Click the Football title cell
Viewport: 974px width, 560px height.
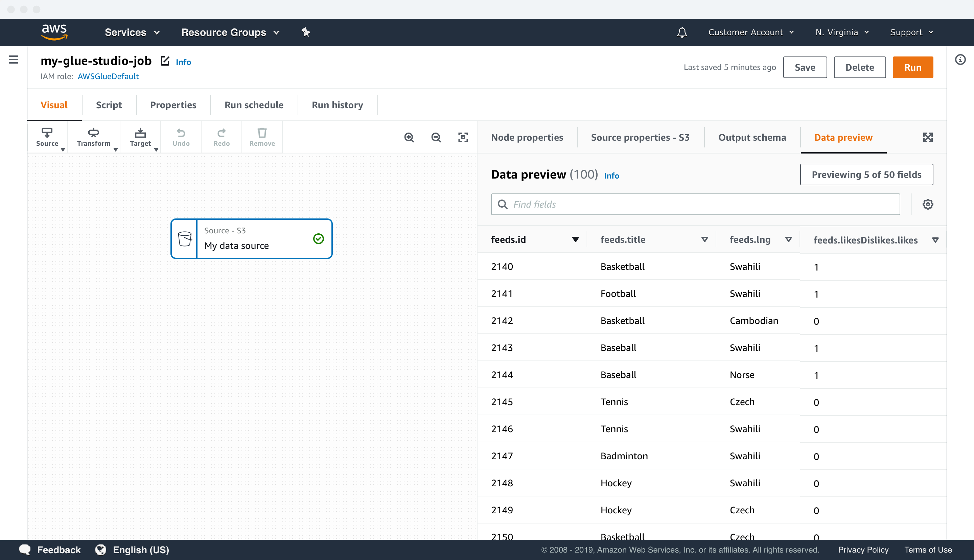(618, 294)
